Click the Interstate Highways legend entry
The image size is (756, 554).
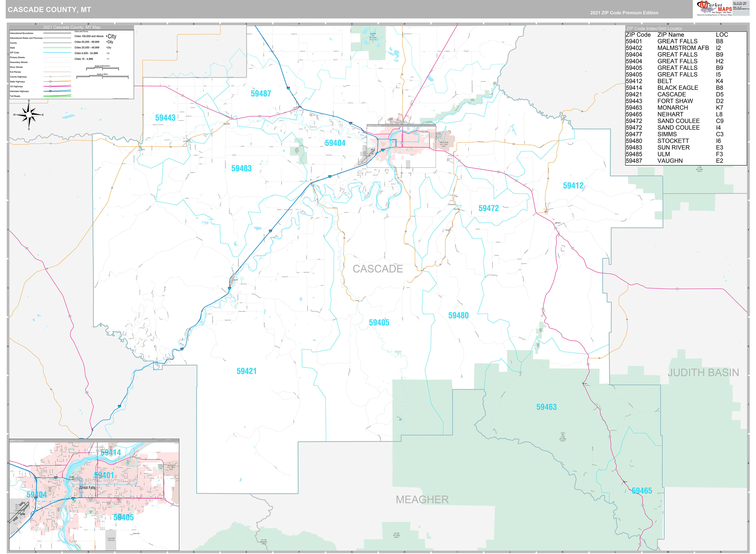tap(40, 91)
